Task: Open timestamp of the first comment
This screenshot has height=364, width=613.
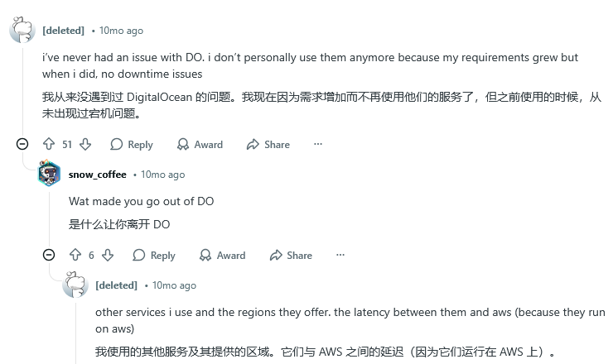Action: coord(121,31)
